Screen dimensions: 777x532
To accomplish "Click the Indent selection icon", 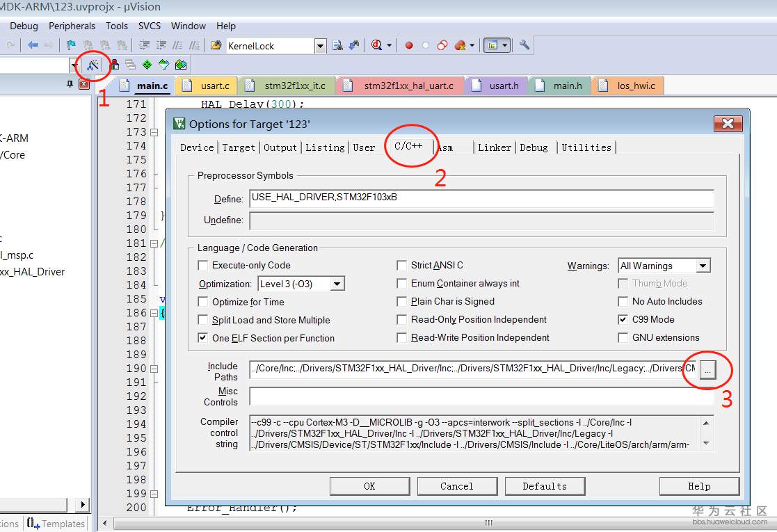I will 144,46.
